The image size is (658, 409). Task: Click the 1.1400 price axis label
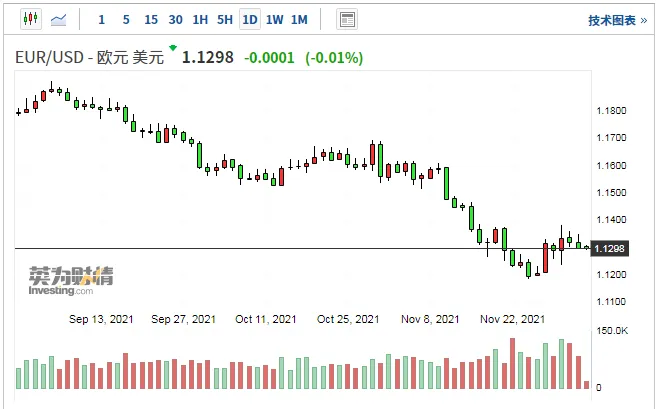point(611,219)
